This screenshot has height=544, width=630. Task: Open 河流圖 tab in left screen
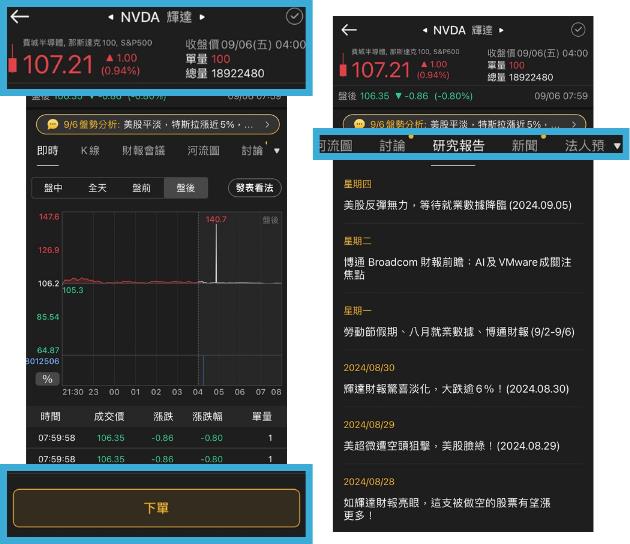[203, 151]
